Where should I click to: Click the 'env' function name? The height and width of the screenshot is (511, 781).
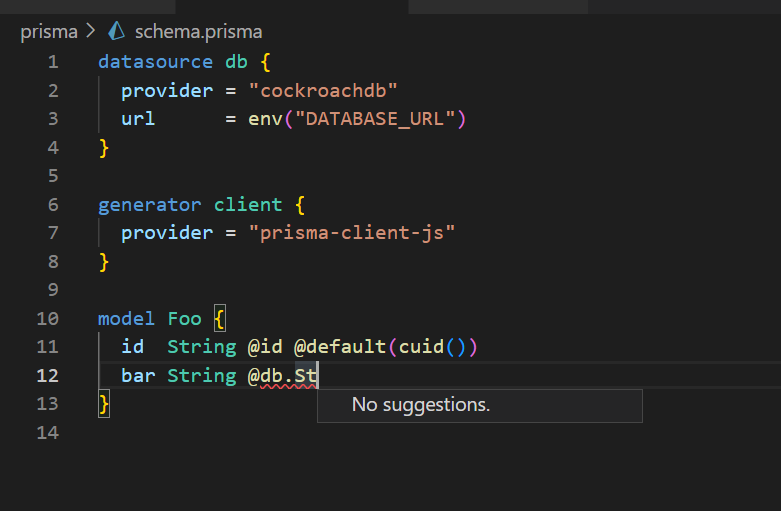[x=265, y=119]
